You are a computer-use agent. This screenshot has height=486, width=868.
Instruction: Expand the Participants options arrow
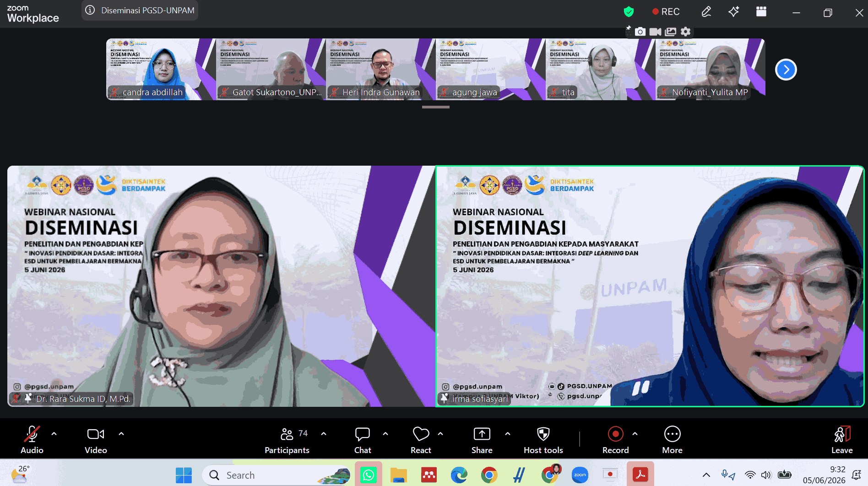point(324,433)
